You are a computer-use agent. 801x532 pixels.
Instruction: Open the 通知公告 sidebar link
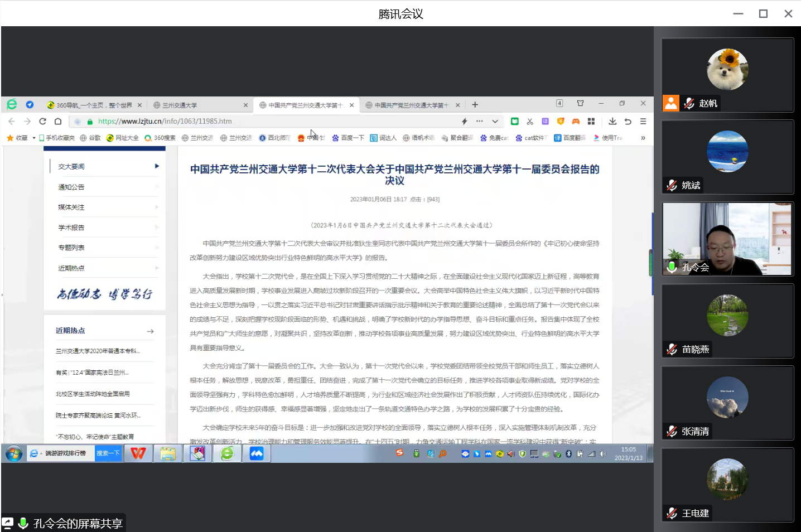point(71,187)
